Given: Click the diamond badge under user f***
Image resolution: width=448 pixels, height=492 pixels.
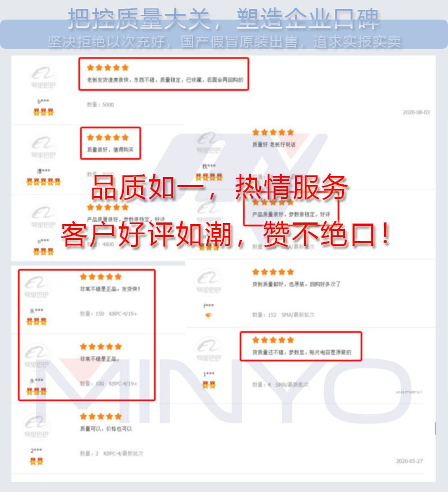Looking at the screenshot, I should [208, 315].
